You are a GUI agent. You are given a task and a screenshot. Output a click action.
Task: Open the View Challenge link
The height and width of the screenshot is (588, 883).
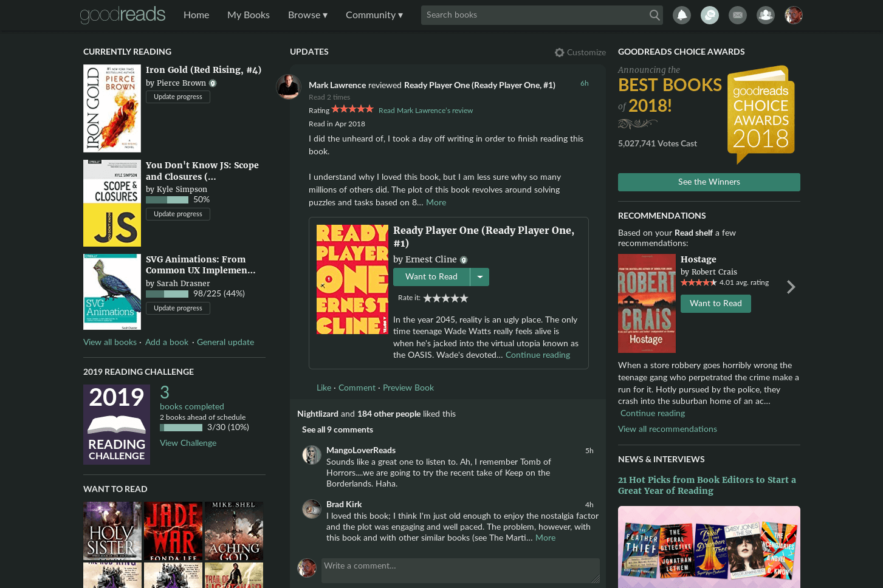pos(188,443)
